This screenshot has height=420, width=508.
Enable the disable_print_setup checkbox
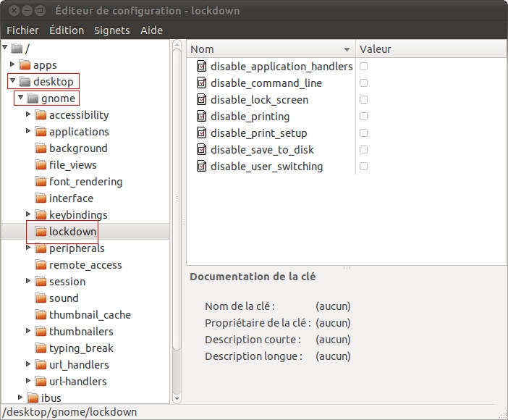(363, 133)
